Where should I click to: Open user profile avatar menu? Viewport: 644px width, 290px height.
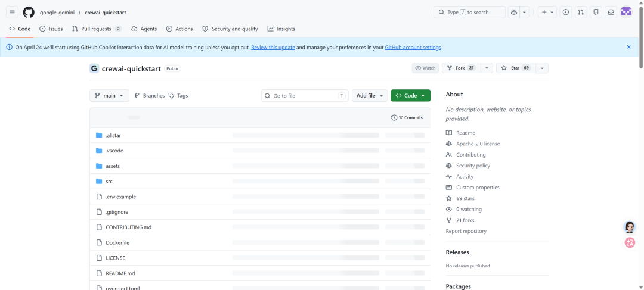(x=626, y=13)
